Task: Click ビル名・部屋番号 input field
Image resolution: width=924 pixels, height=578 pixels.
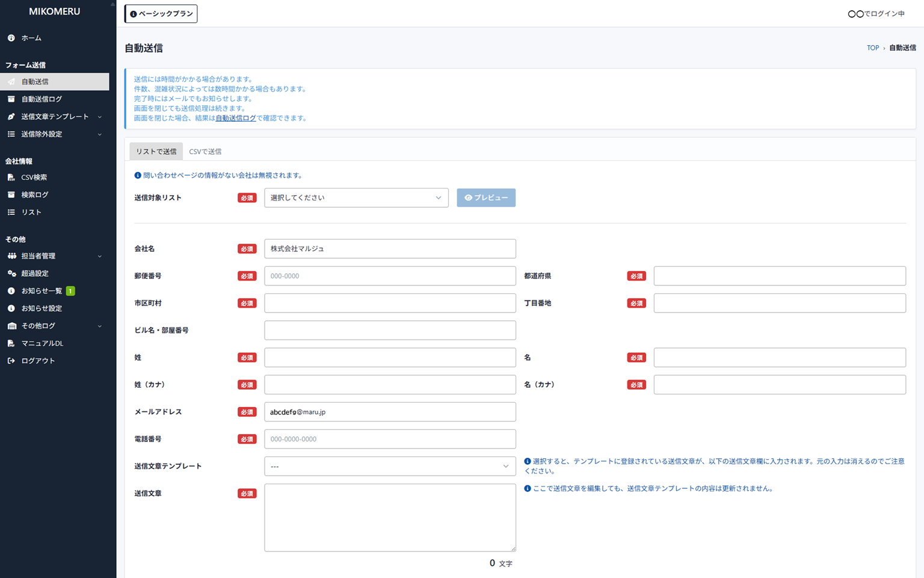Action: pos(390,330)
